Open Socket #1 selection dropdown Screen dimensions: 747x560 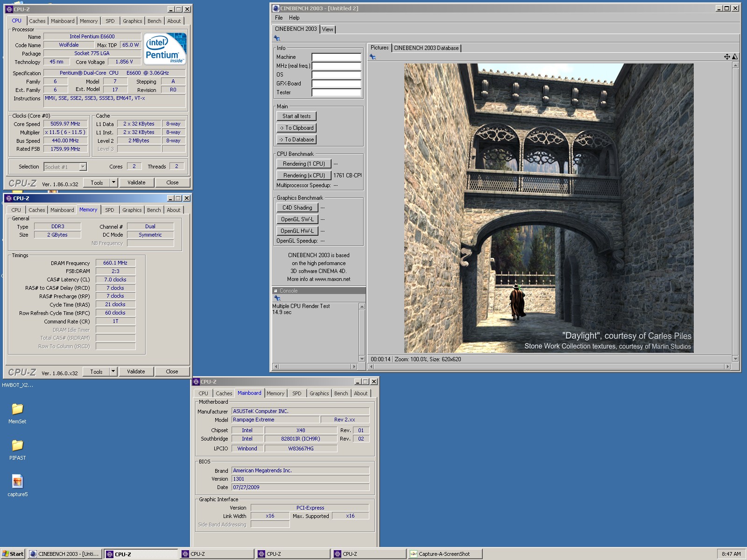point(83,167)
